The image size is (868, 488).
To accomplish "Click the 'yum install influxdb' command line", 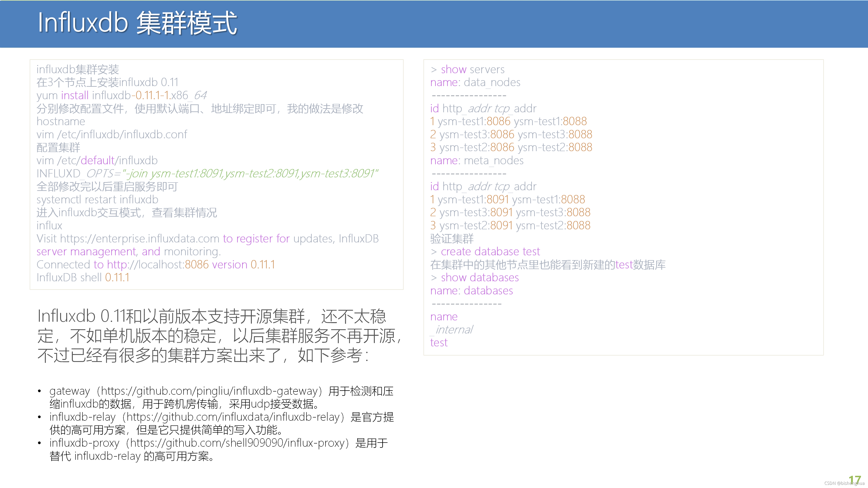I will [x=121, y=95].
